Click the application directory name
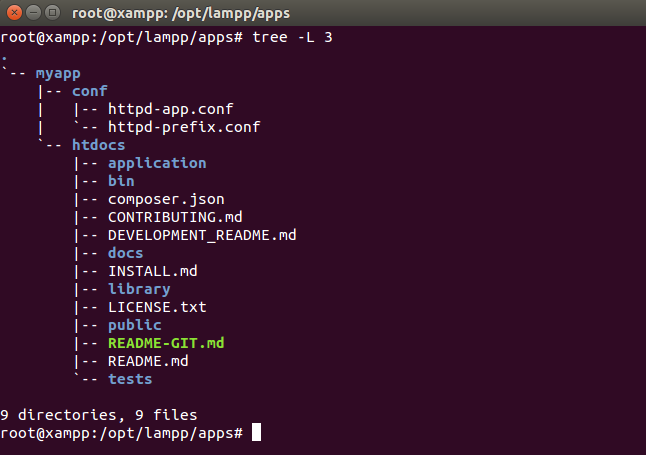This screenshot has width=646, height=455. click(157, 163)
